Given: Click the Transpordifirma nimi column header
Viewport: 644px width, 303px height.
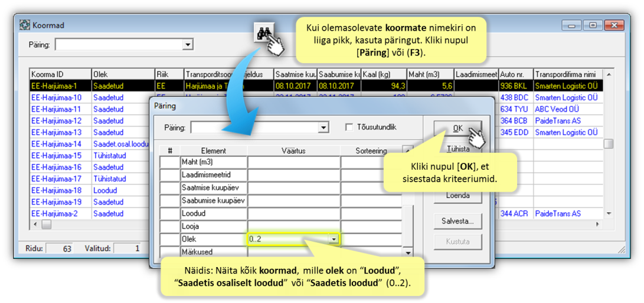Looking at the screenshot, I should (568, 74).
